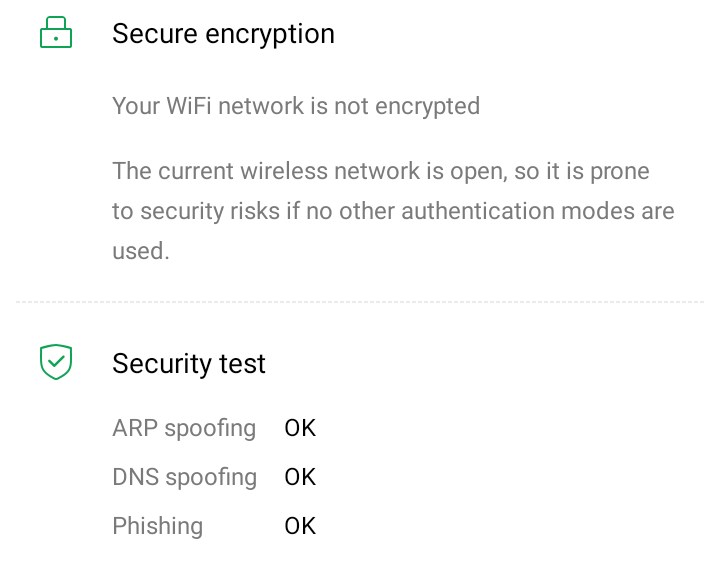
Task: Tap the OK result beside Phishing
Action: (x=300, y=526)
